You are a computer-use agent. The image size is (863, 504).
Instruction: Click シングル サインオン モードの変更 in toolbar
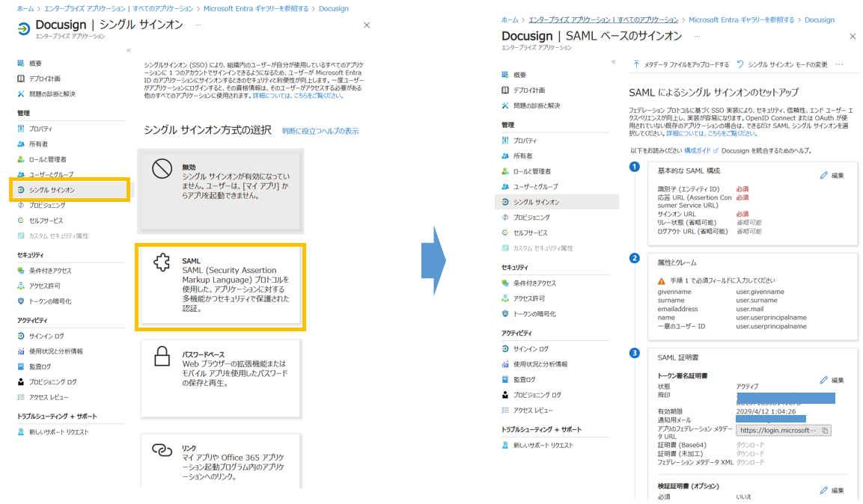point(781,64)
